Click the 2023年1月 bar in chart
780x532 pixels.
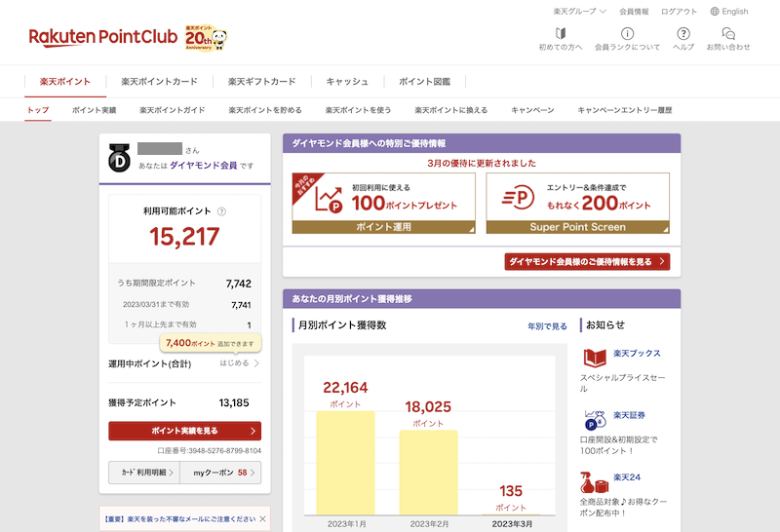tap(345, 463)
